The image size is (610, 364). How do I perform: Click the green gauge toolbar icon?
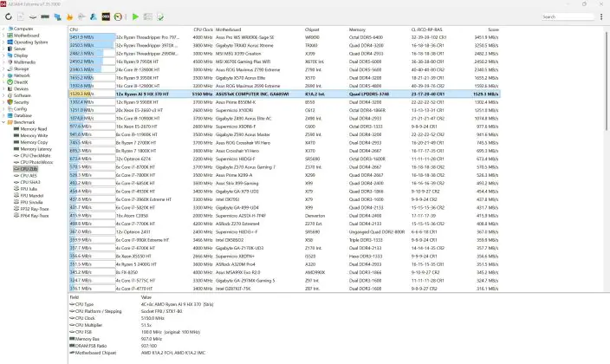click(118, 16)
